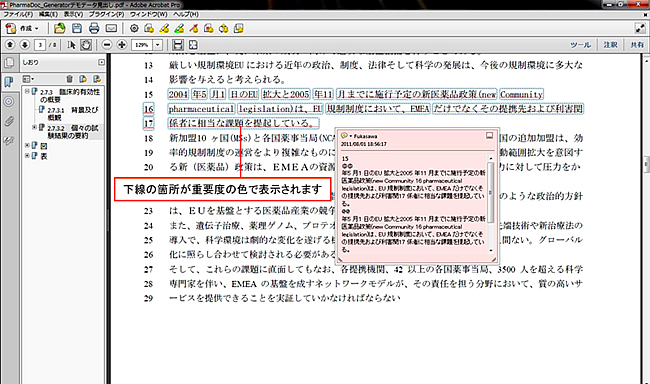Image resolution: width=650 pixels, height=384 pixels.
Task: Choose the text selection cursor tool
Action: 71,44
